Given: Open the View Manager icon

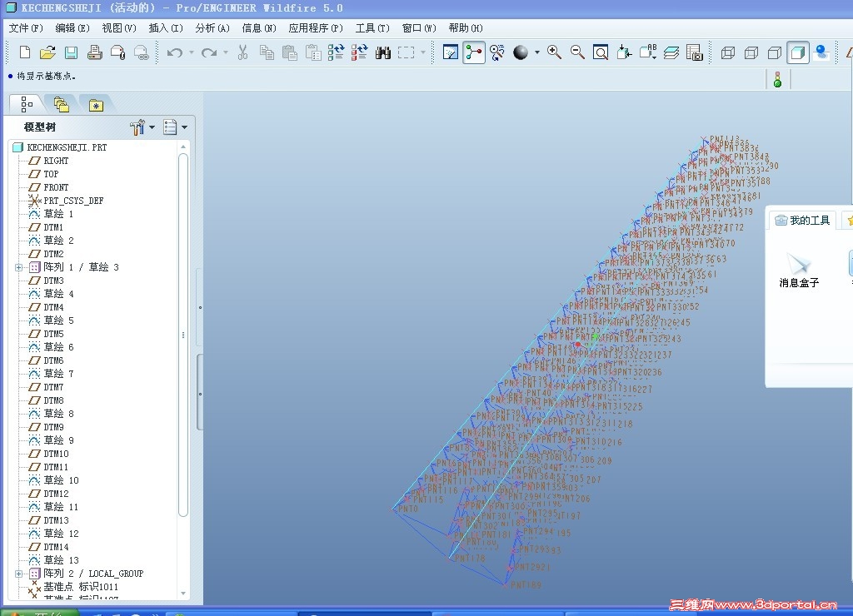Looking at the screenshot, I should pos(694,52).
